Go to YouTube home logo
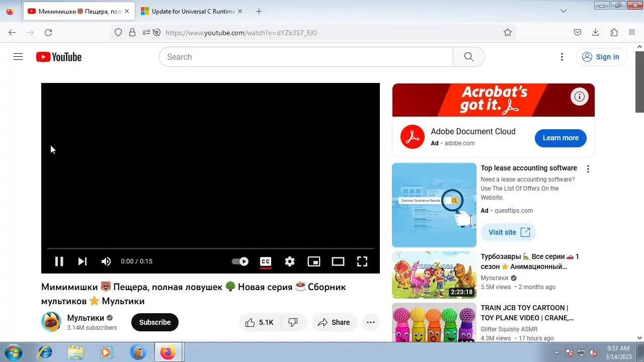 coord(59,57)
